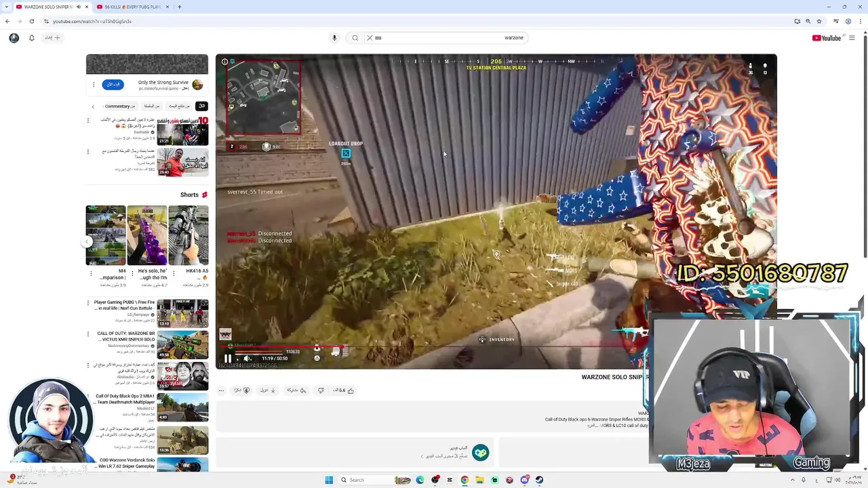Open options for Player Gaming PUBG video
This screenshot has height=488, width=868.
point(87,303)
